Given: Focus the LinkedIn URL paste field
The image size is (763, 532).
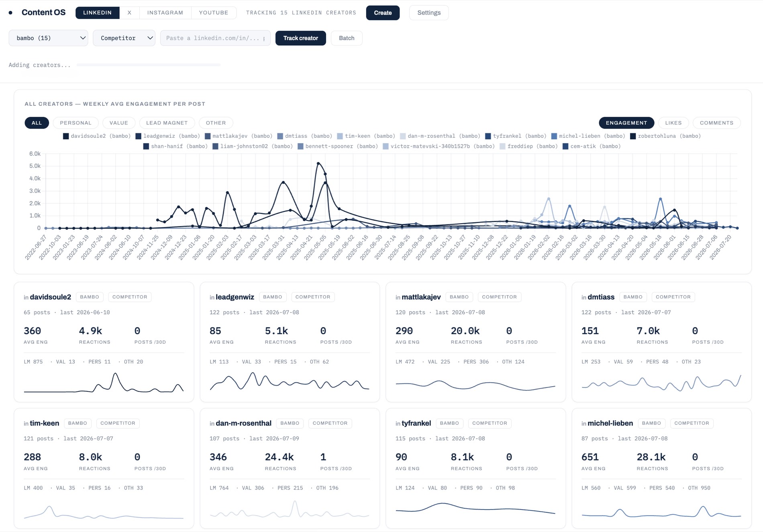Looking at the screenshot, I should pyautogui.click(x=215, y=38).
